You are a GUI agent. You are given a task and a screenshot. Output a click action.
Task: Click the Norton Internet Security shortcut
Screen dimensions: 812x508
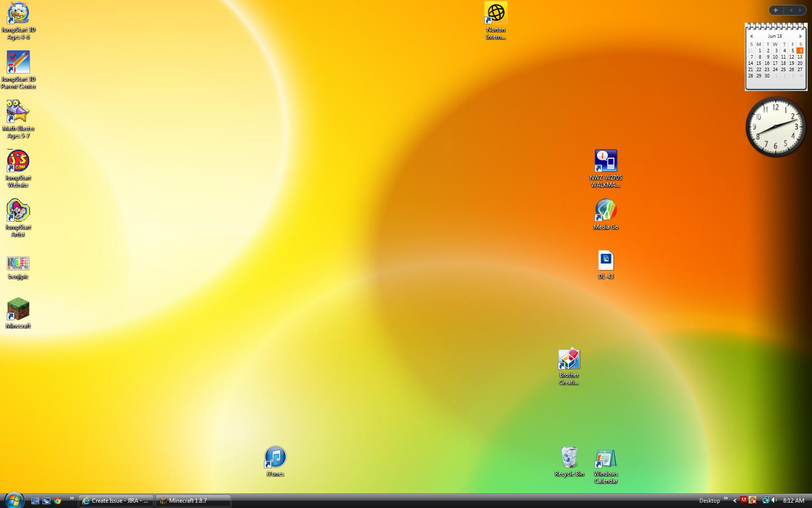[x=495, y=14]
